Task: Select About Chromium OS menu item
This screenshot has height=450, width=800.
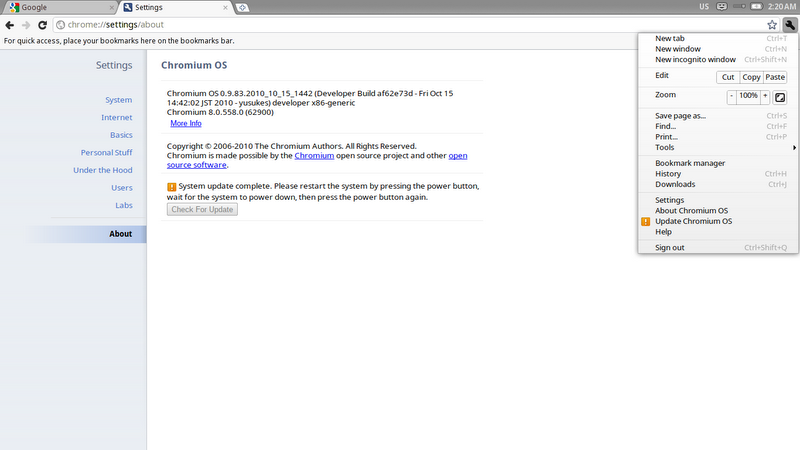Action: click(x=718, y=211)
